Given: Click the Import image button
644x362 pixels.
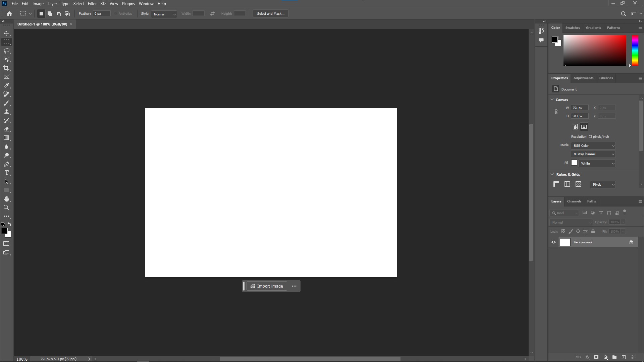Looking at the screenshot, I should point(267,286).
